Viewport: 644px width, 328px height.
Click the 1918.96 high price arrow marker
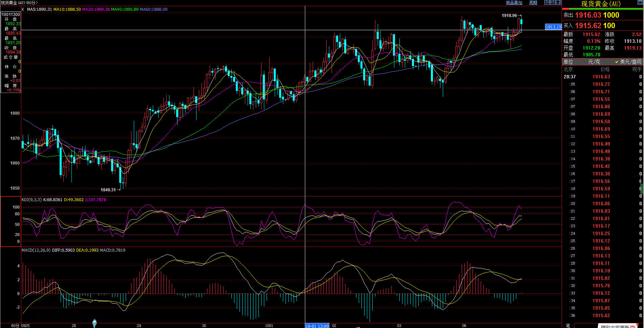(x=520, y=16)
